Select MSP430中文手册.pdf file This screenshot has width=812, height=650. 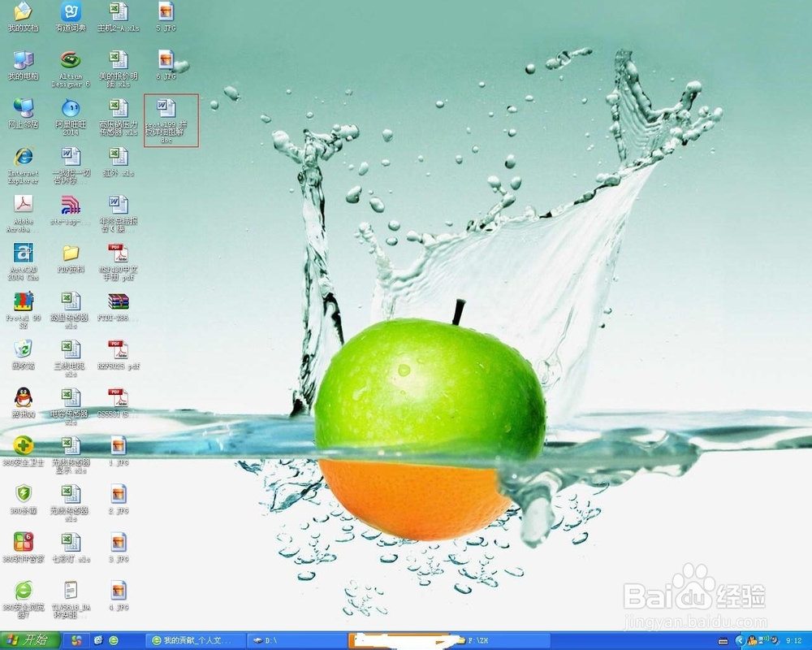(119, 262)
